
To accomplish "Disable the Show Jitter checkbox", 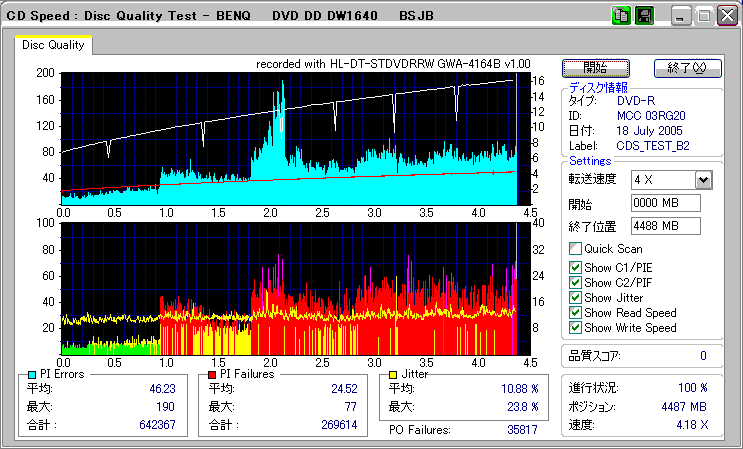I will coord(575,298).
